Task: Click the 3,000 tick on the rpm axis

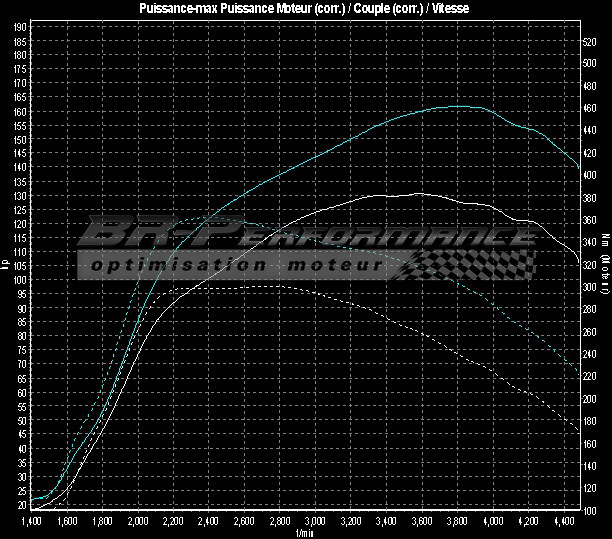Action: [314, 522]
